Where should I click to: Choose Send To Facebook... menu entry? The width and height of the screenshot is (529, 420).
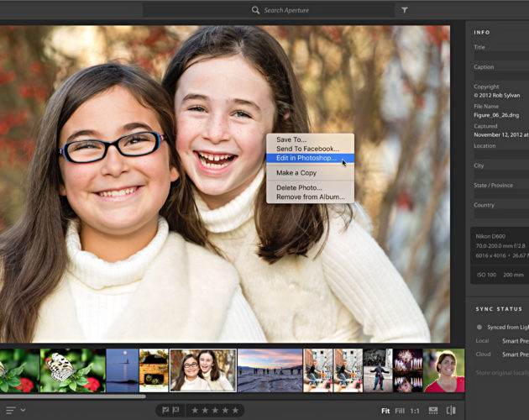point(311,149)
